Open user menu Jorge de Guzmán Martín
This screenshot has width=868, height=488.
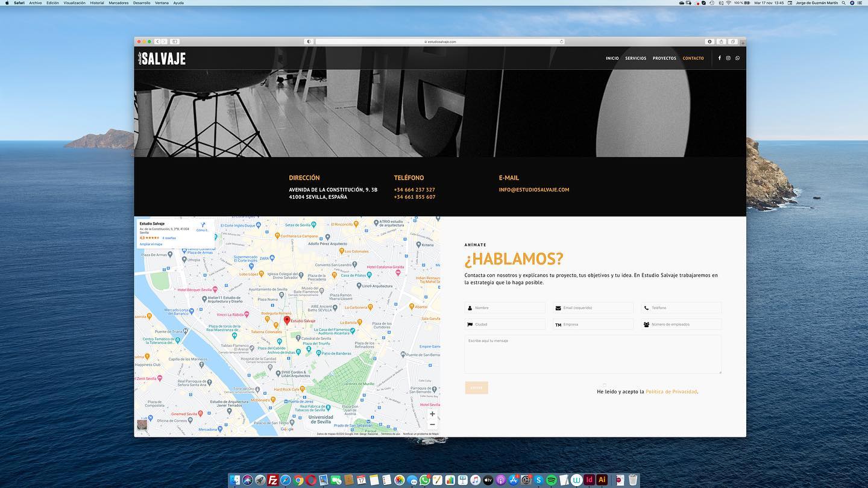[x=817, y=3]
